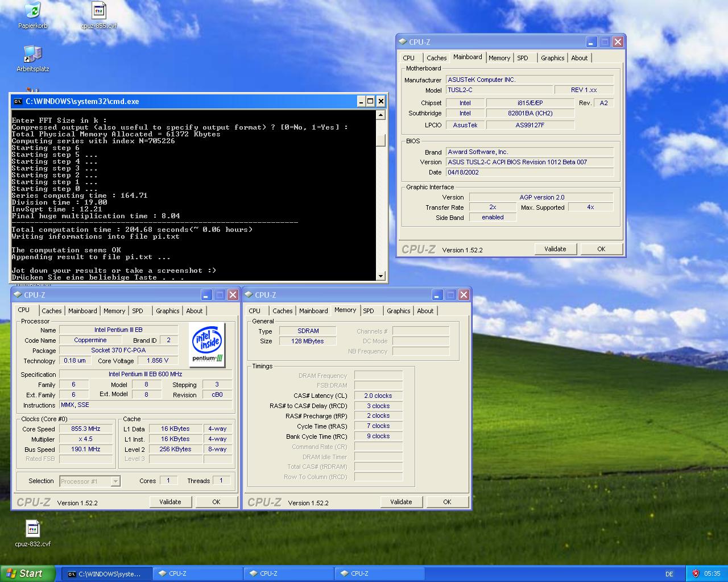728x582 pixels.
Task: Click the Code Name Coppermine field
Action: click(90, 340)
